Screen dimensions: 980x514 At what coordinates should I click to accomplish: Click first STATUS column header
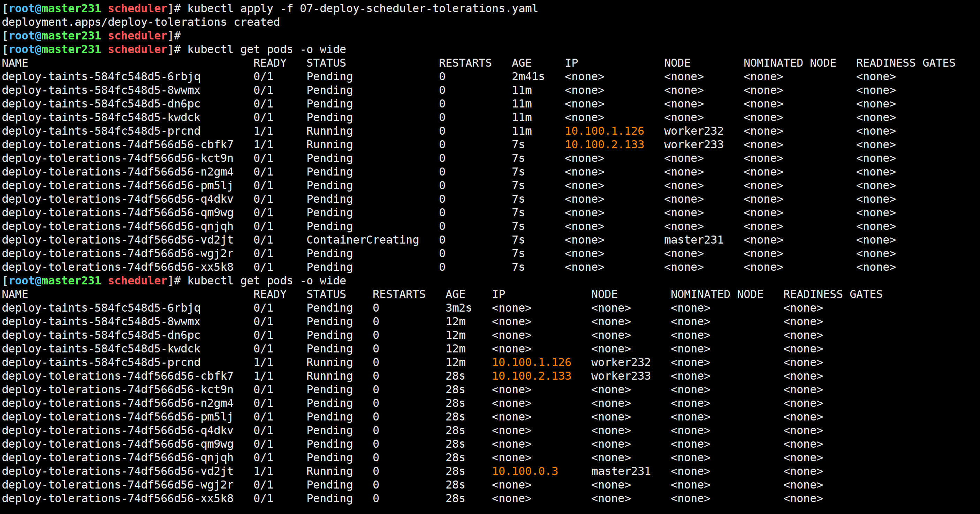point(326,63)
